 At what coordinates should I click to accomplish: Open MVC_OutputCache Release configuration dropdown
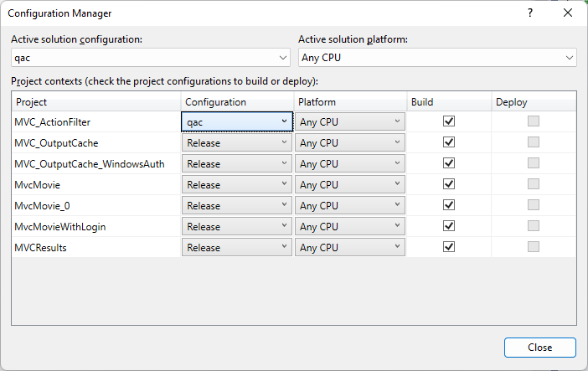click(237, 143)
